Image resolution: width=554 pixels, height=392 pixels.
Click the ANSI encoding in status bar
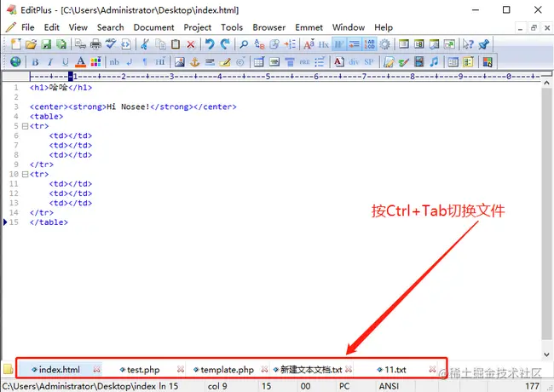pyautogui.click(x=389, y=386)
